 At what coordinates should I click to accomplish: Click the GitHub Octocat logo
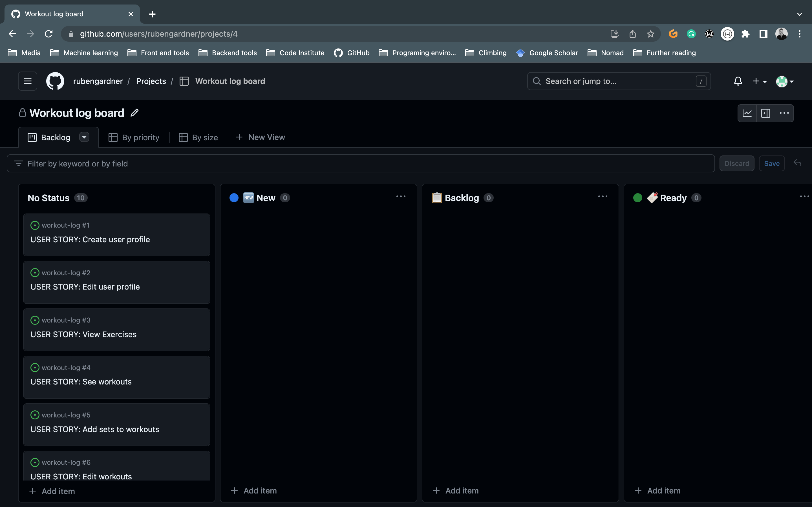point(55,81)
